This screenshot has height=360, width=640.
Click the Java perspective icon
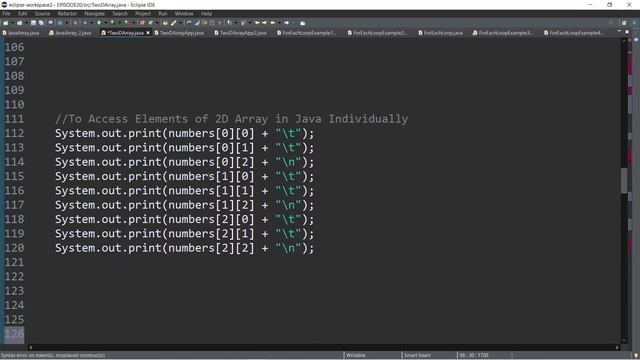pos(634,23)
